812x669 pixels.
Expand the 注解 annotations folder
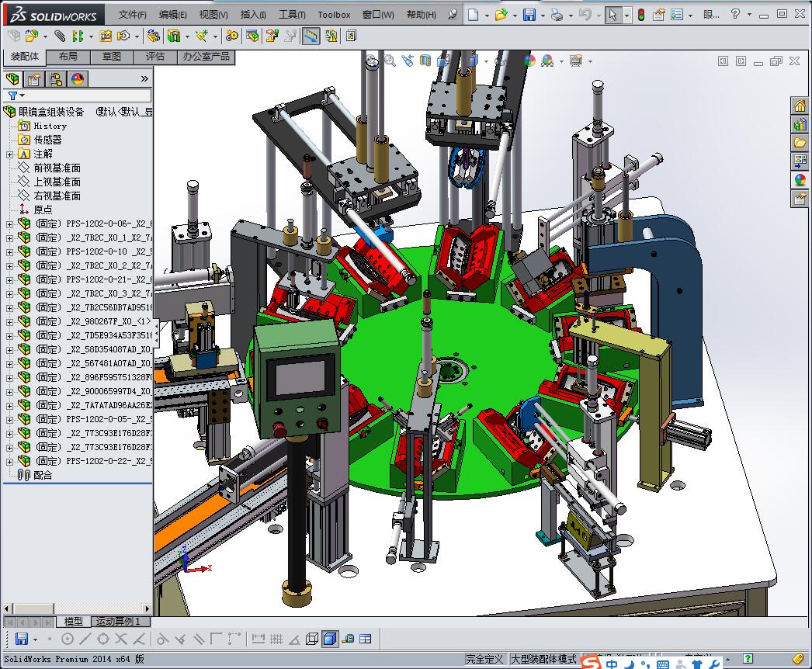(x=10, y=154)
